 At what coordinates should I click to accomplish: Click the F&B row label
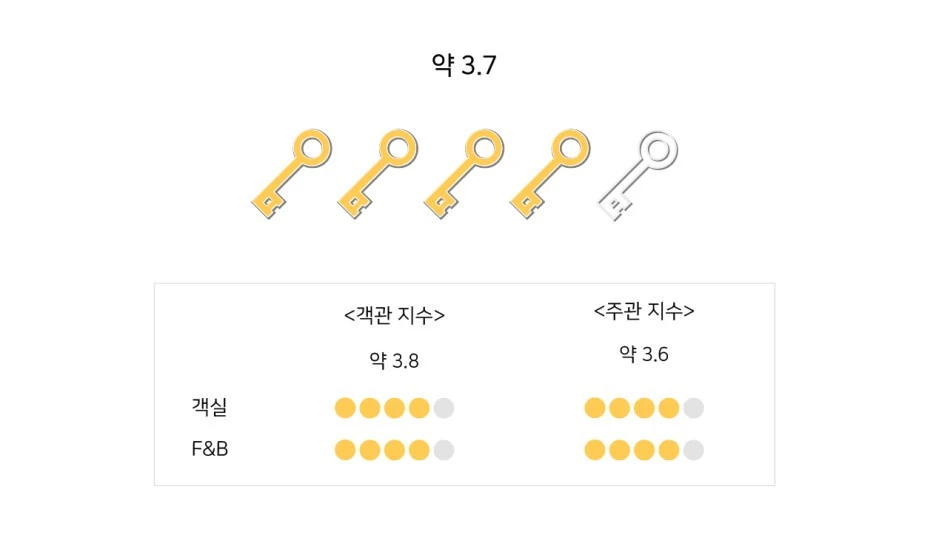210,449
